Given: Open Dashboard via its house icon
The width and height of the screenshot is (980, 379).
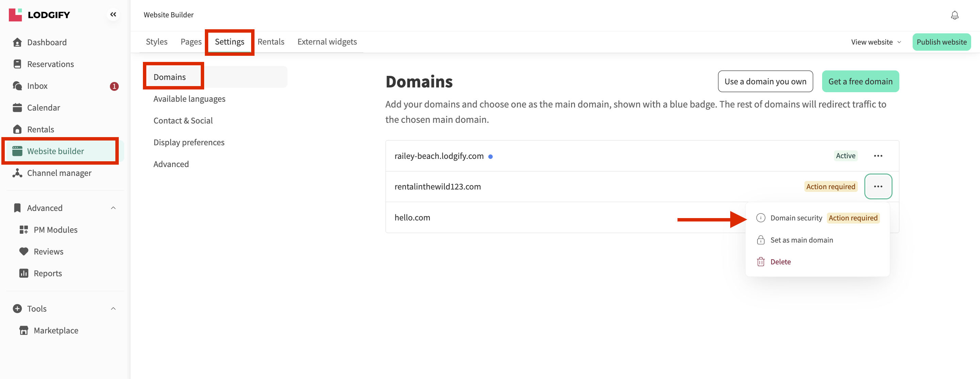Looking at the screenshot, I should point(17,42).
